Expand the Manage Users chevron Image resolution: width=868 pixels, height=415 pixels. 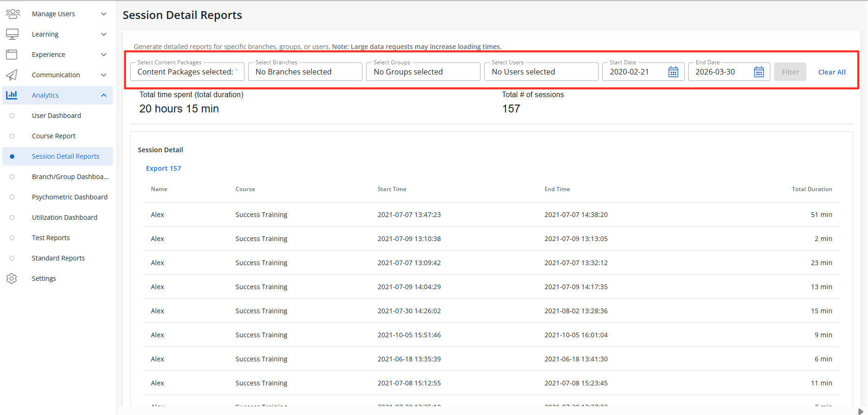104,14
